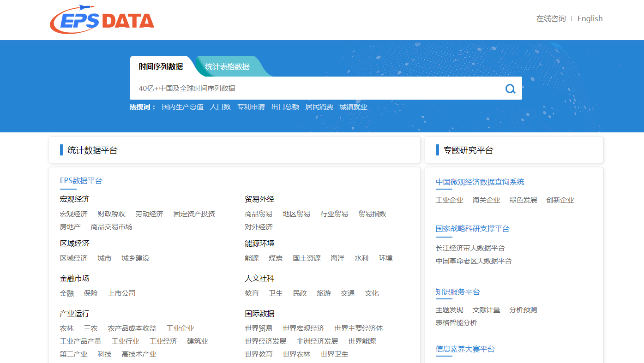This screenshot has height=363, width=644.
Task: Open the 房地产 database
Action: (70, 227)
